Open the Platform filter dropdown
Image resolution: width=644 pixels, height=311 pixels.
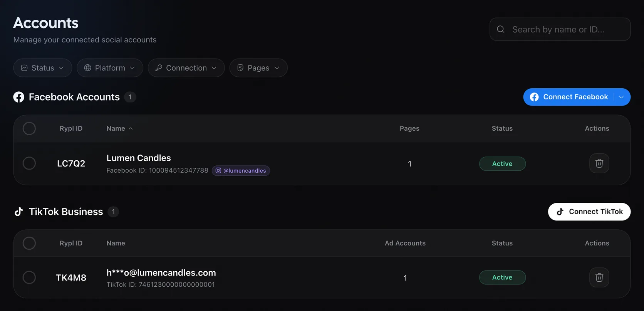click(x=110, y=68)
